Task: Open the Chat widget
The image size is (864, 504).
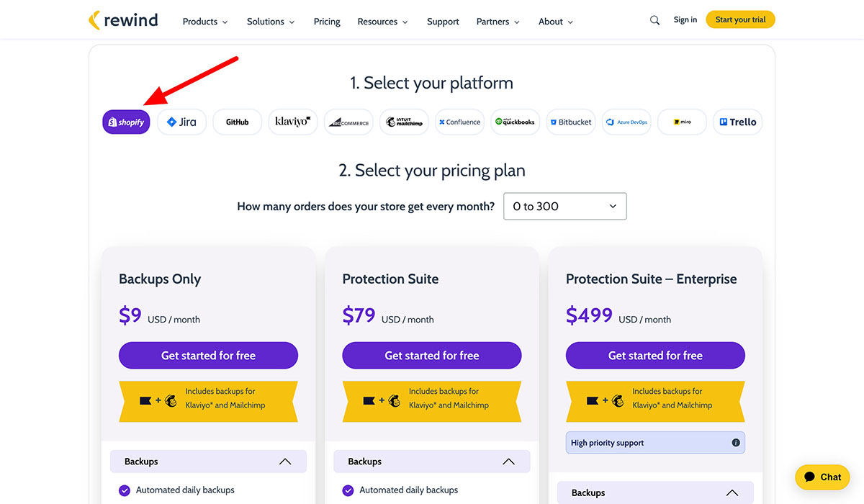Action: coord(822,477)
